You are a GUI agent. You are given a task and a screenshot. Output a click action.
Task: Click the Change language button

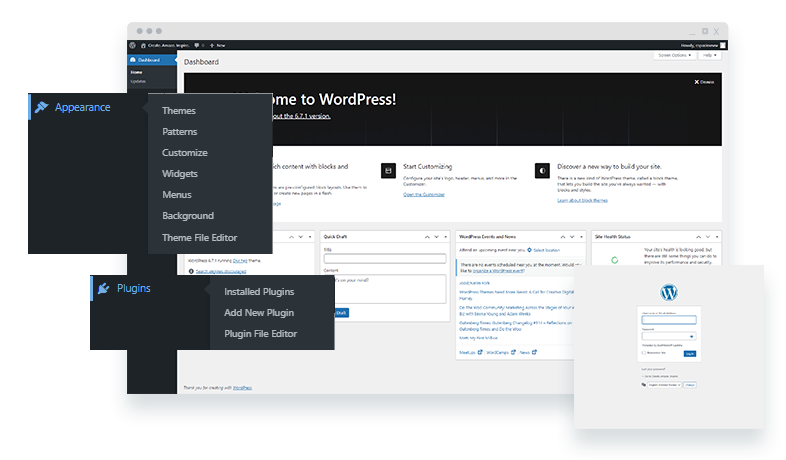point(690,385)
